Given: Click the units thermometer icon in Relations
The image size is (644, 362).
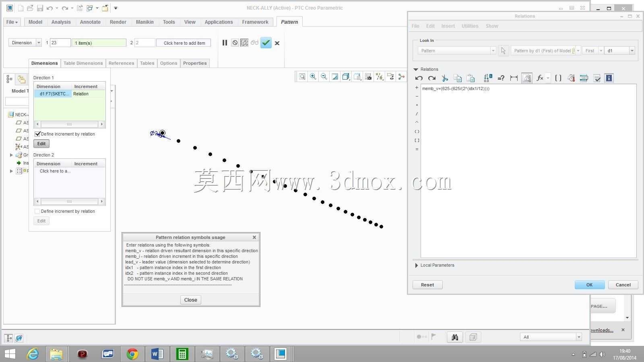Looking at the screenshot, I should (x=571, y=78).
